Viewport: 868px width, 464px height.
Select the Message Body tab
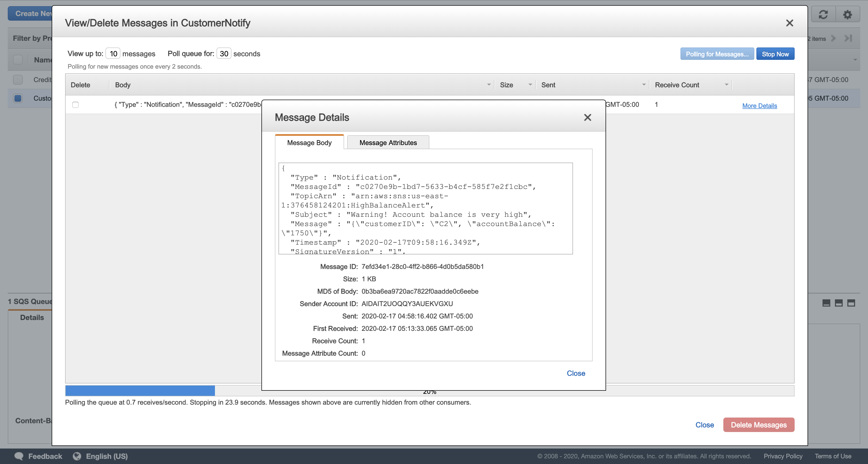coord(309,142)
